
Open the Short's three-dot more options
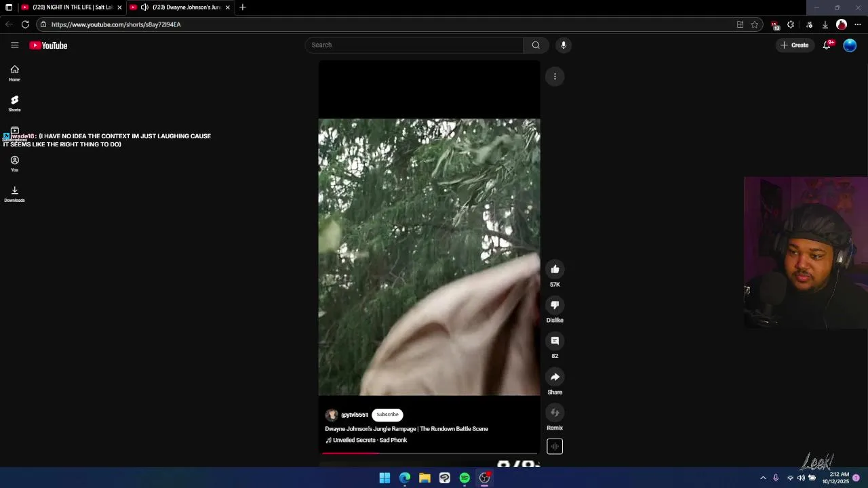click(555, 77)
